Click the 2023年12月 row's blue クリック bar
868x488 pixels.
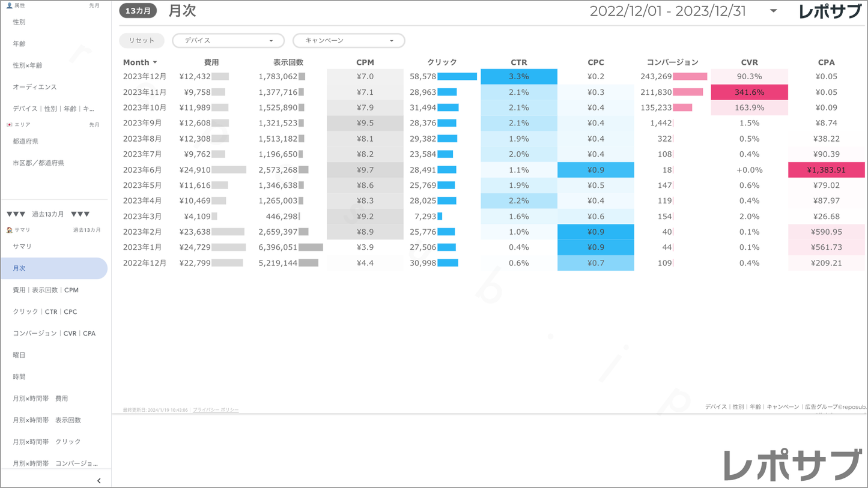[457, 77]
